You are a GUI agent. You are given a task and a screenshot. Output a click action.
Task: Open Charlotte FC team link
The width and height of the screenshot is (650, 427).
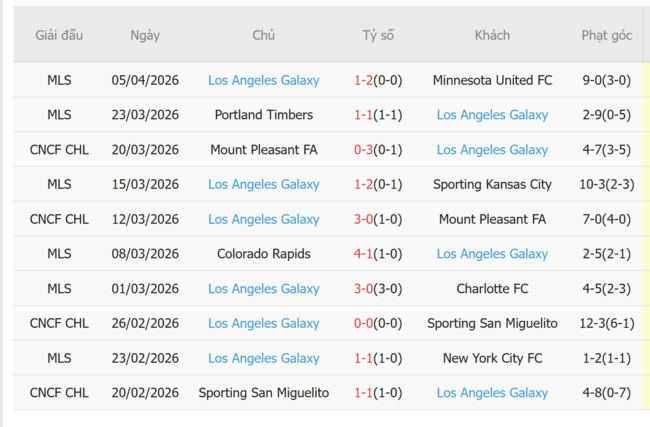point(492,289)
